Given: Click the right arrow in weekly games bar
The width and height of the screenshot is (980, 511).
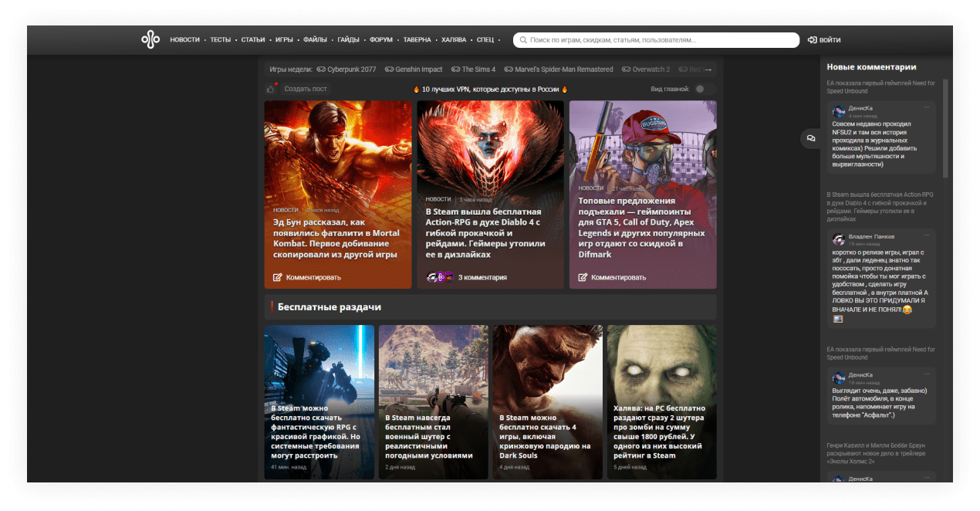Looking at the screenshot, I should coord(708,69).
